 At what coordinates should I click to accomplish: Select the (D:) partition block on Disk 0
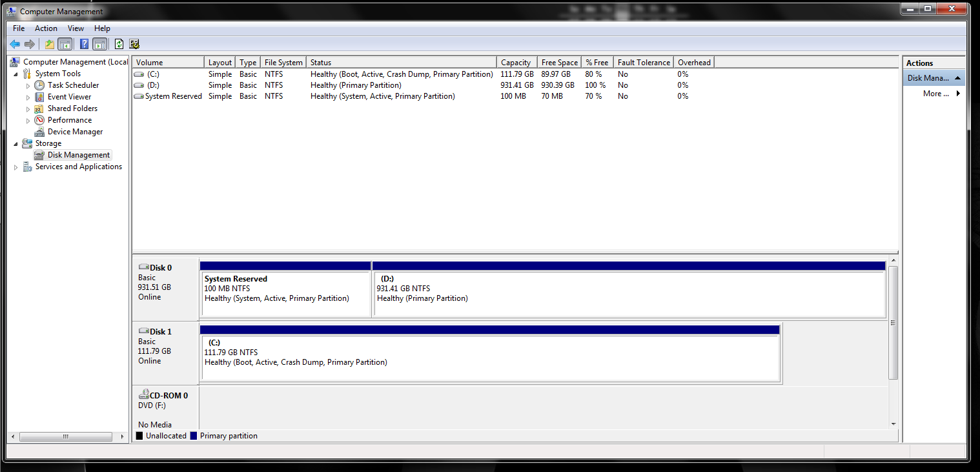(629, 289)
